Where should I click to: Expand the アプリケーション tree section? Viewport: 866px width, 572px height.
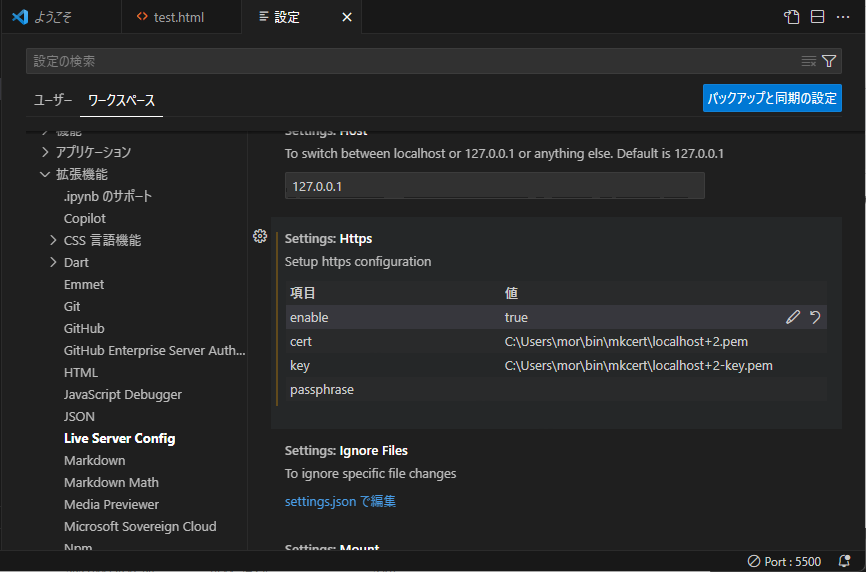click(45, 152)
